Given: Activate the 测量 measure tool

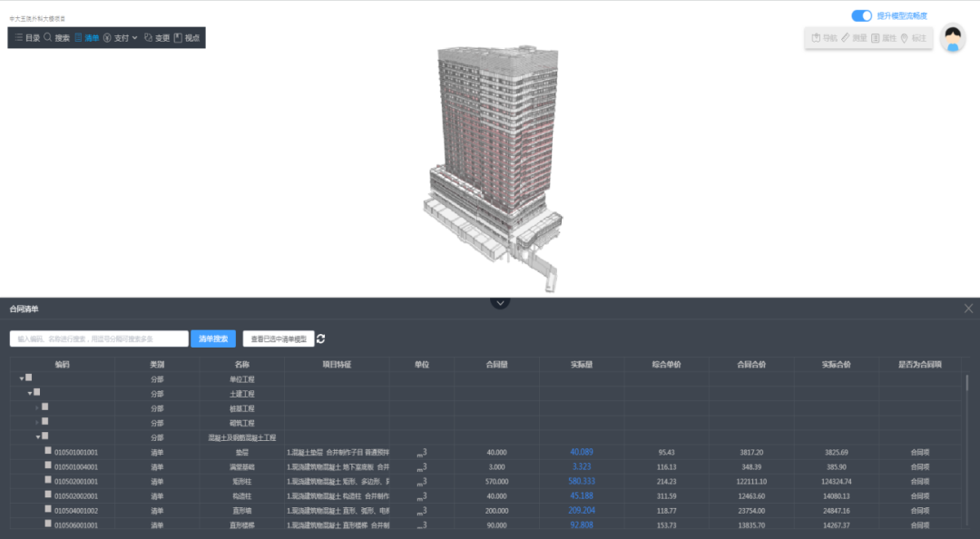Looking at the screenshot, I should pyautogui.click(x=854, y=38).
